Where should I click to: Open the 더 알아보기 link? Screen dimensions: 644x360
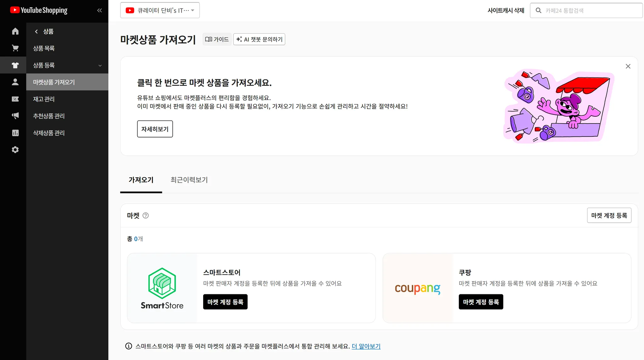(x=366, y=346)
